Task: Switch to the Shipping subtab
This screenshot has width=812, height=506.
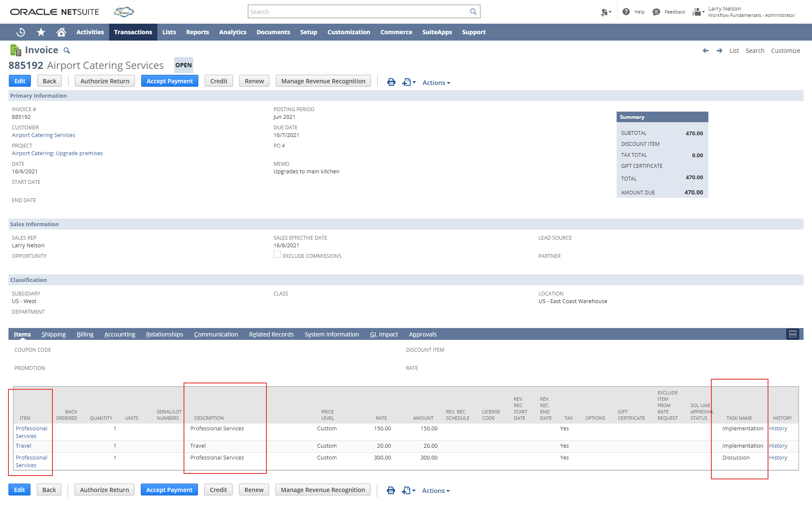Action: tap(54, 334)
